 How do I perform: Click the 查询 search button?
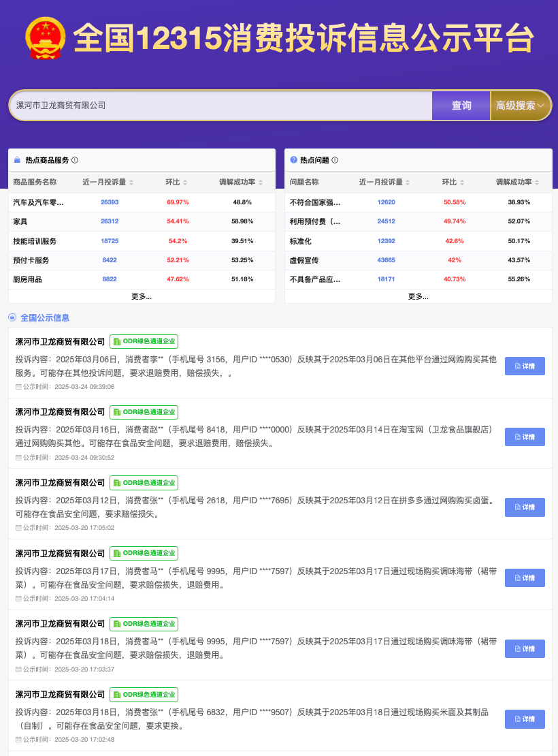[x=461, y=106]
